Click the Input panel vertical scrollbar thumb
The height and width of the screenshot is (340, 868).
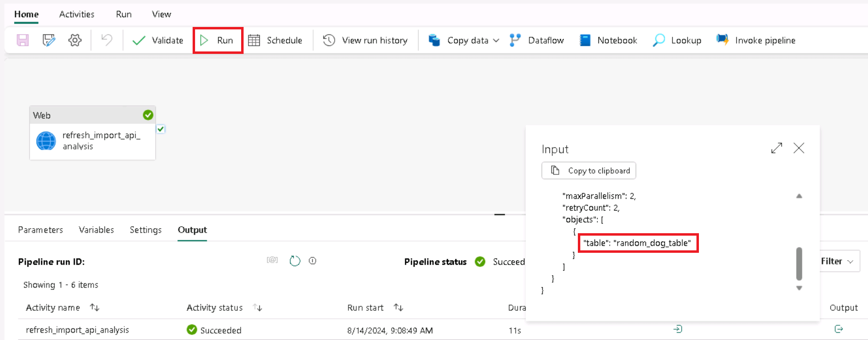pyautogui.click(x=799, y=263)
